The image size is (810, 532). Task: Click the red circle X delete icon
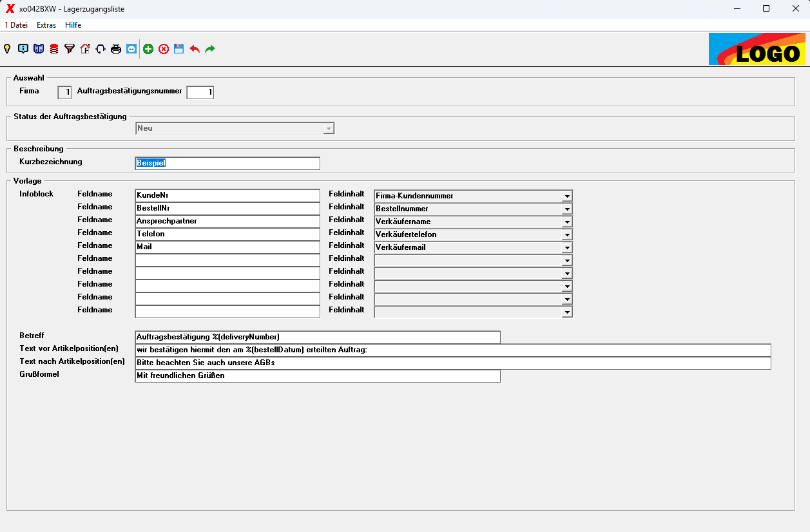click(164, 49)
